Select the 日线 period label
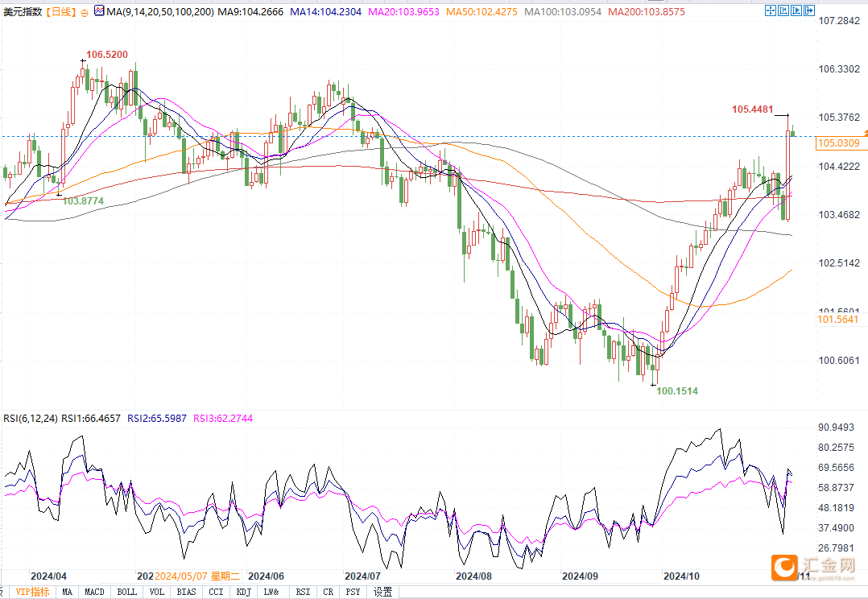 [x=60, y=11]
